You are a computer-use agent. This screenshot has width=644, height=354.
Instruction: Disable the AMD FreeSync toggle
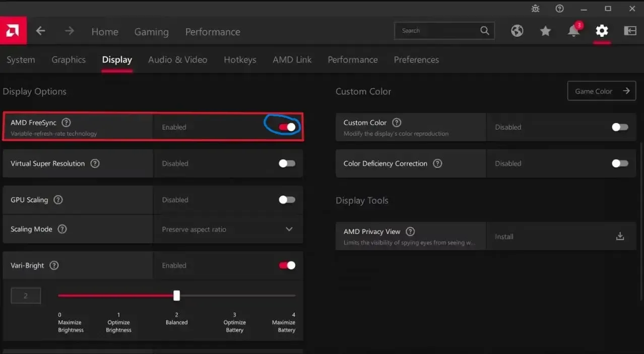pos(287,127)
